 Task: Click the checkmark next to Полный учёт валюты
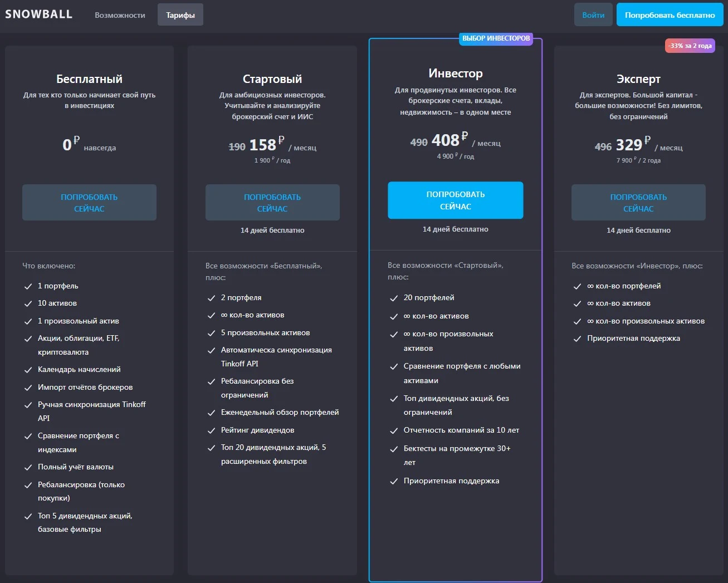pos(28,467)
